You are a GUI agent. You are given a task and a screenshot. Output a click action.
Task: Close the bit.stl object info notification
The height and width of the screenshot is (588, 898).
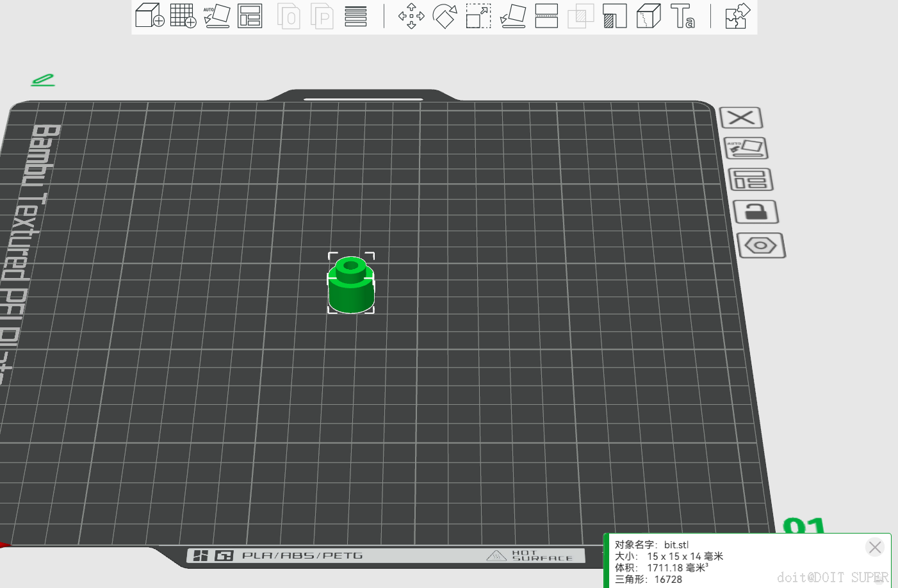click(x=875, y=547)
